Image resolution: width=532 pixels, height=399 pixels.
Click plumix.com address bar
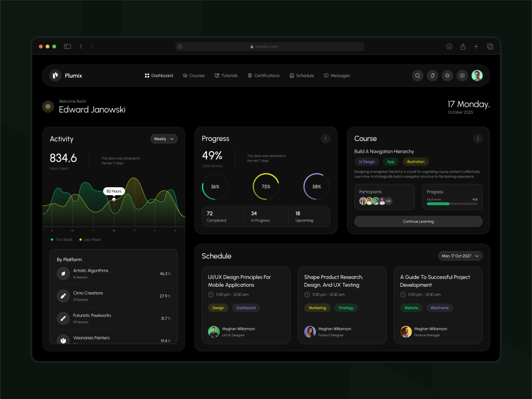point(270,46)
